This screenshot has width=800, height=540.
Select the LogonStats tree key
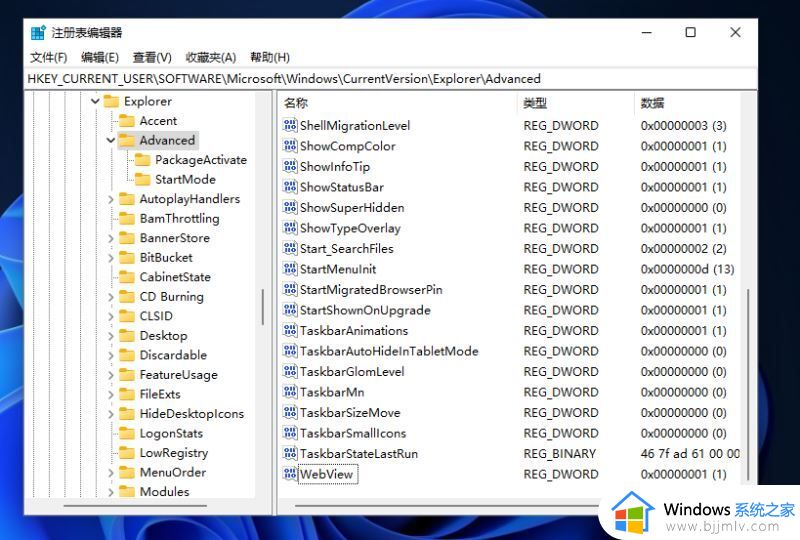coord(171,433)
